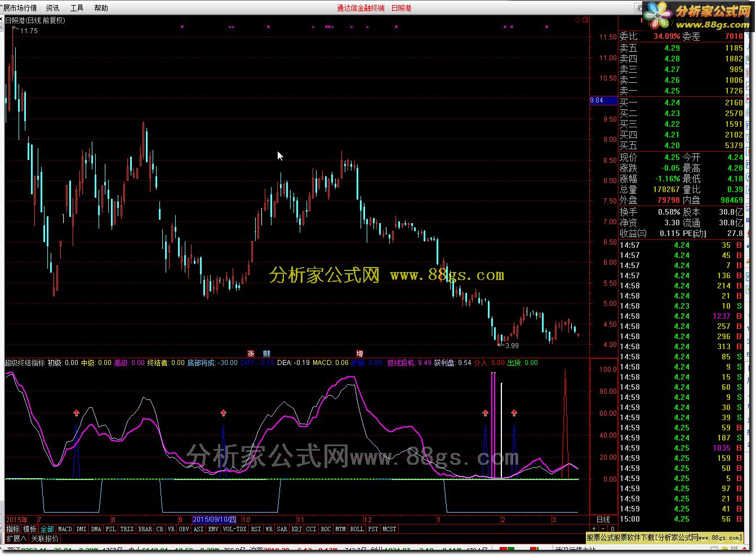The height and width of the screenshot is (556, 756).
Task: Click the 0 reset button under 日线
Action: click(x=612, y=530)
